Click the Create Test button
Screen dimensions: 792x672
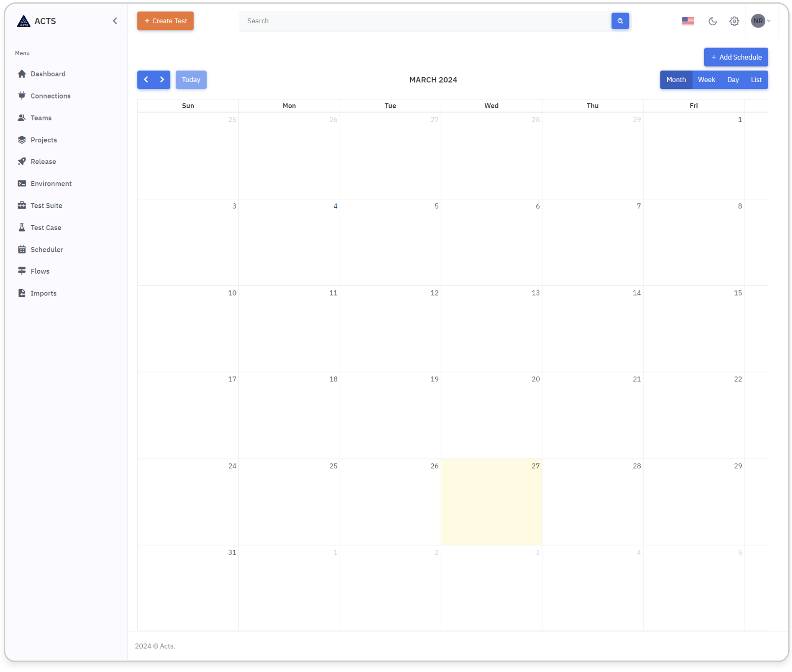165,21
